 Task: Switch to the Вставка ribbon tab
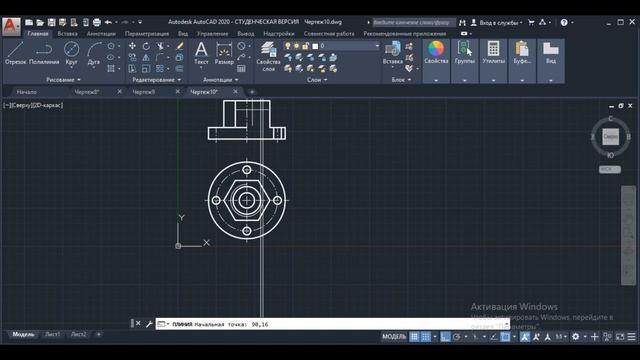[x=67, y=33]
